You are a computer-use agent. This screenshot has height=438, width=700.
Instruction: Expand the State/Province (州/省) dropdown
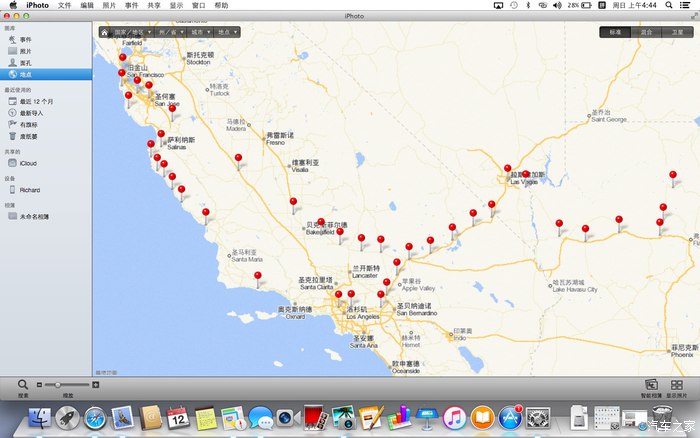point(171,32)
